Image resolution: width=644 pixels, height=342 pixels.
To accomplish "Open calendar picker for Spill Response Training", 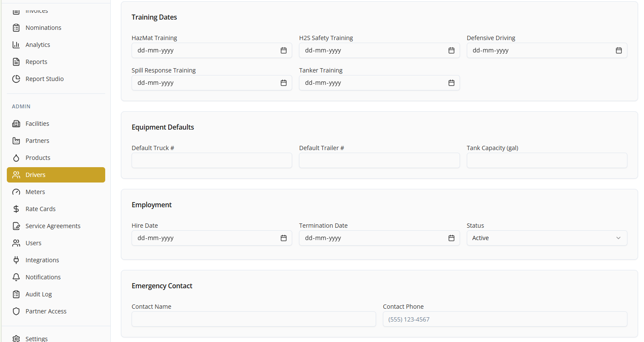I will pyautogui.click(x=284, y=83).
